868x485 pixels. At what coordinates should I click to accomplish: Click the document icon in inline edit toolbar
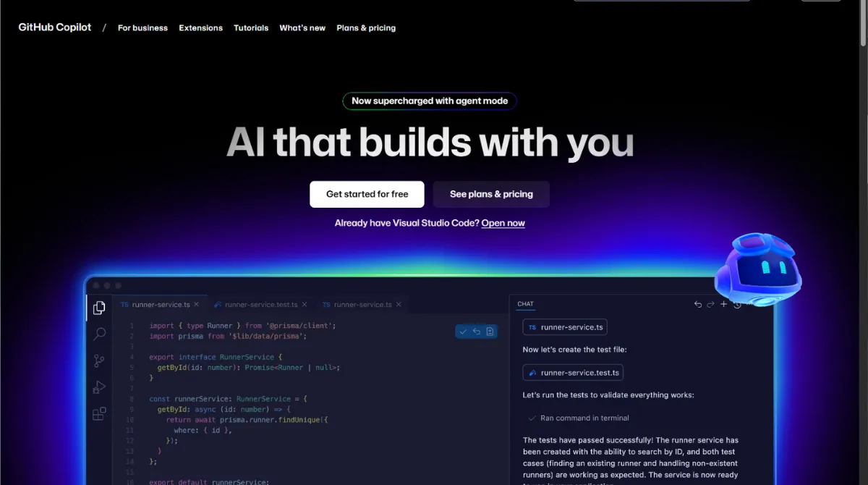490,332
